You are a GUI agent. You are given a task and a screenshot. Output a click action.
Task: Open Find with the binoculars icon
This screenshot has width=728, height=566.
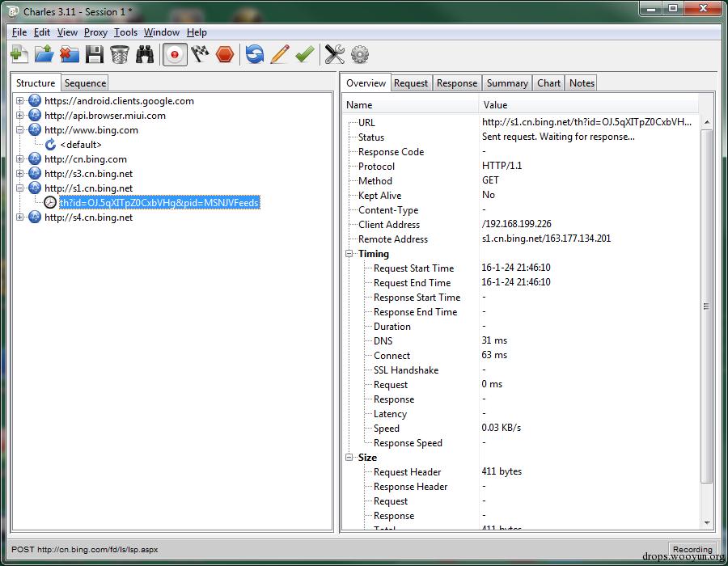[145, 54]
